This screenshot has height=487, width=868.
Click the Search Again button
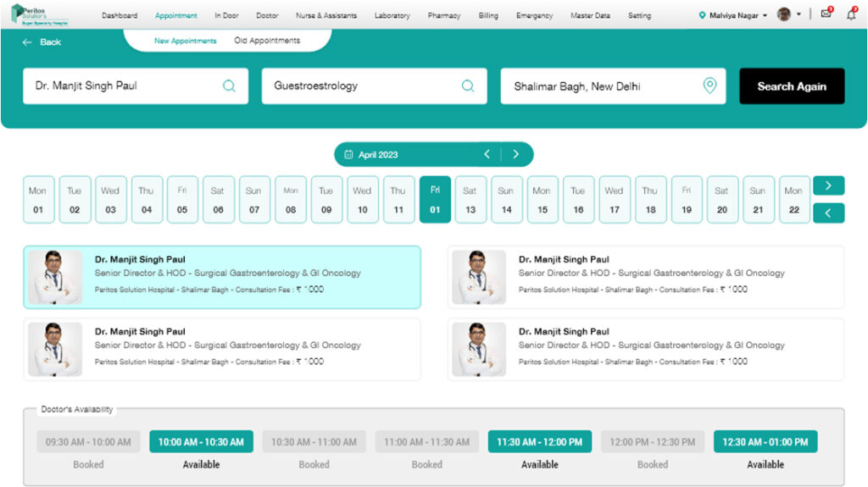pyautogui.click(x=791, y=86)
